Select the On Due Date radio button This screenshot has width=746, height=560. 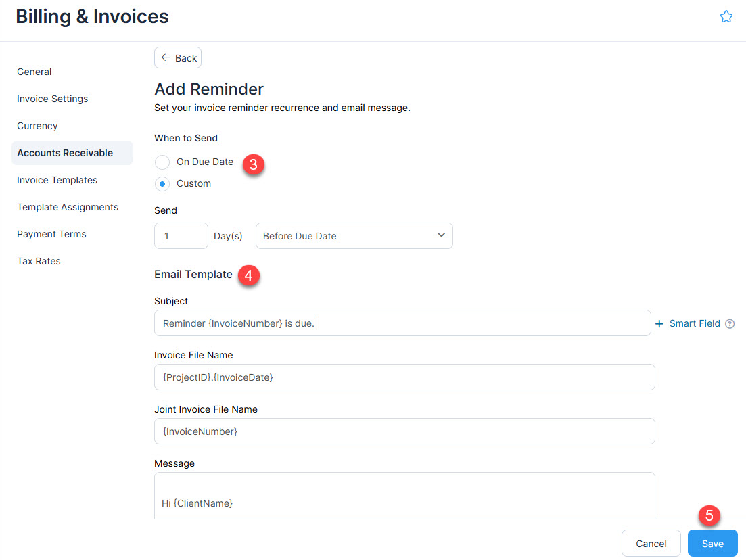coord(162,162)
